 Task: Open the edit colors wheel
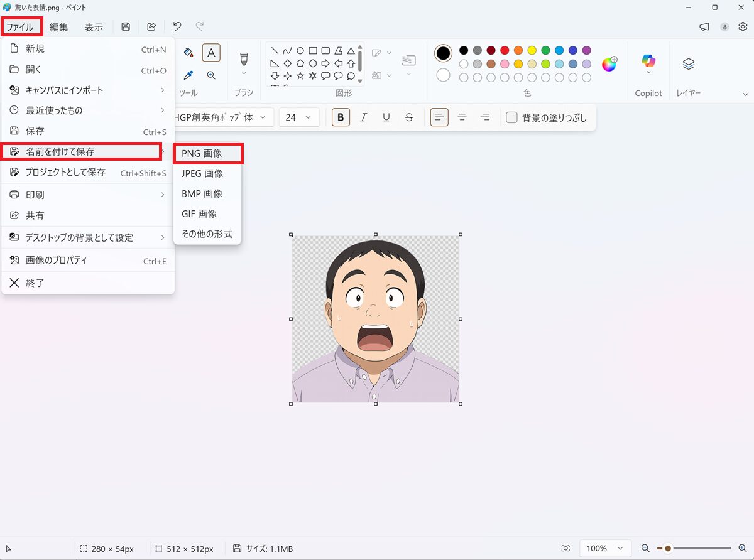coord(609,63)
